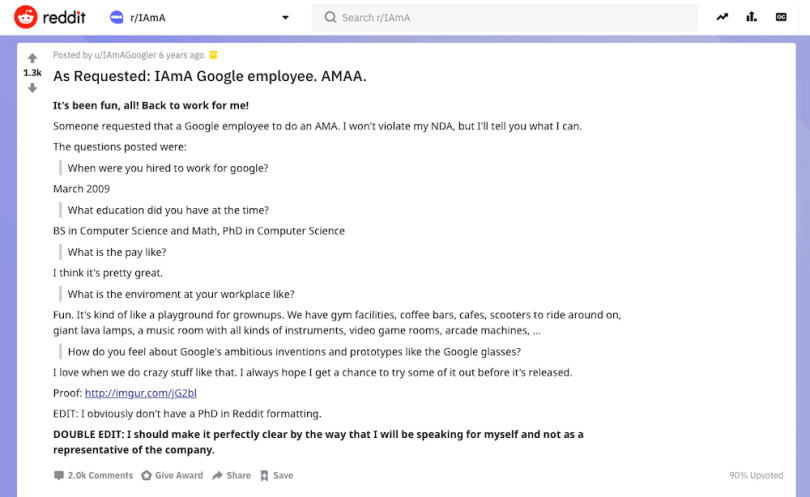Click the bookmark save icon
This screenshot has width=810, height=497.
(264, 475)
